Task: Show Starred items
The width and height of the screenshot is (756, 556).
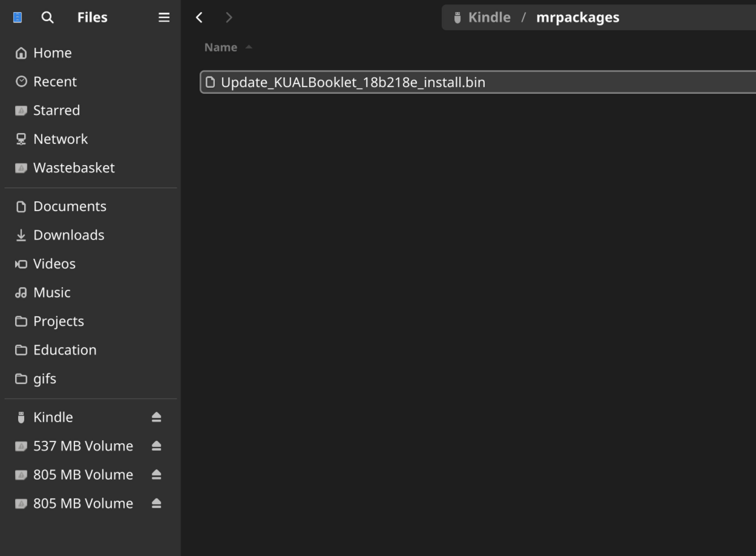Action: (x=56, y=111)
